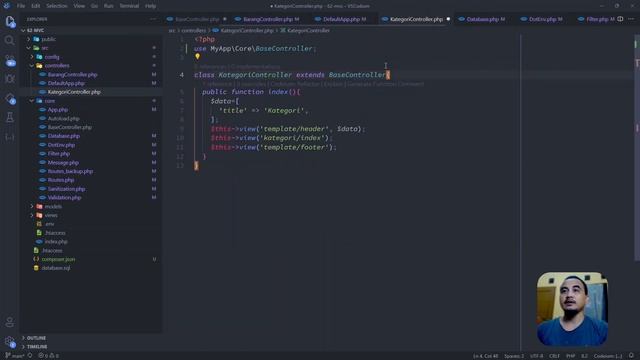Image resolution: width=640 pixels, height=360 pixels.
Task: Open Routes_backup.php in explorer
Action: pos(70,171)
